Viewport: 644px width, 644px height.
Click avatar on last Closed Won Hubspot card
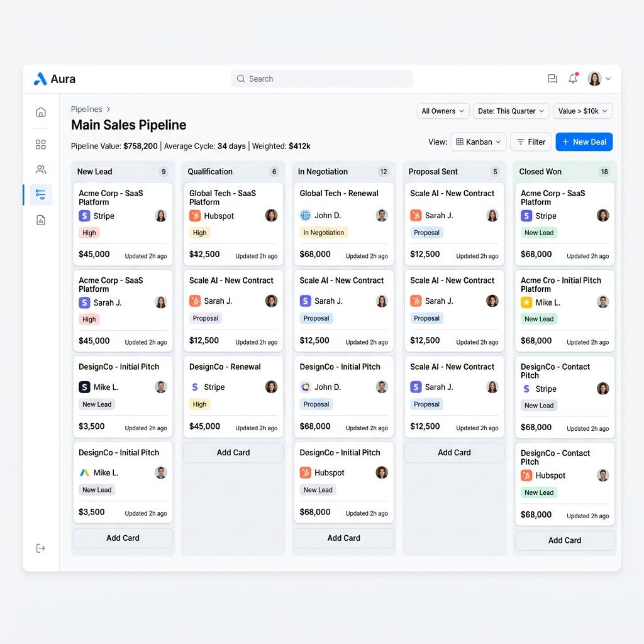[x=602, y=475]
